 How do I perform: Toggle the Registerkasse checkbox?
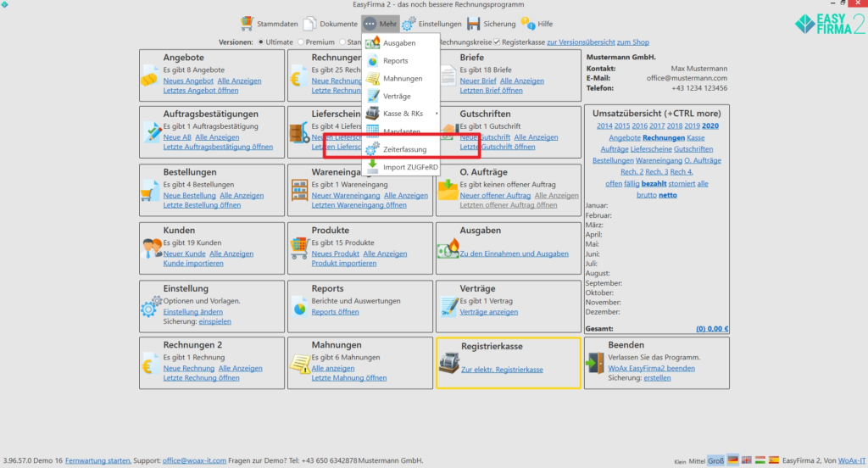point(497,42)
